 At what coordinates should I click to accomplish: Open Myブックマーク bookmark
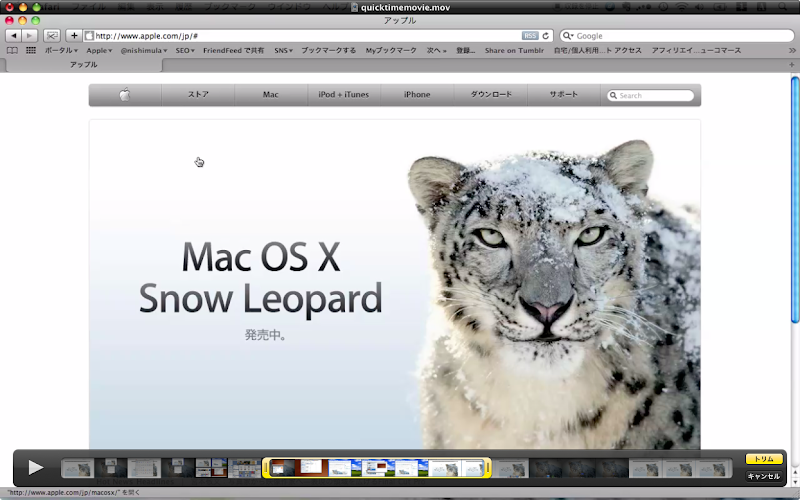[391, 51]
